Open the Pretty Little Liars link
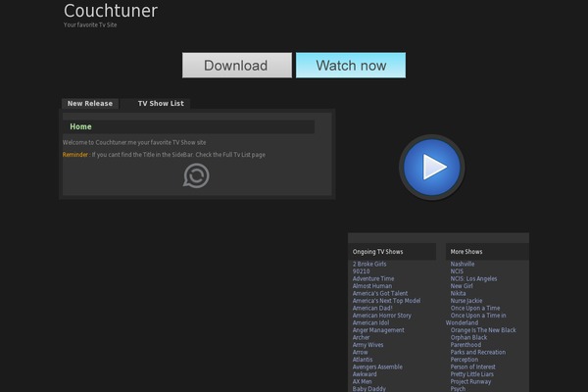Viewport: 588px width, 392px height. click(472, 374)
